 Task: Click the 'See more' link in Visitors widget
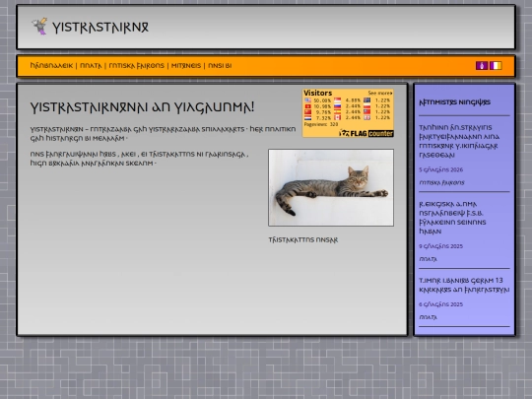(380, 93)
